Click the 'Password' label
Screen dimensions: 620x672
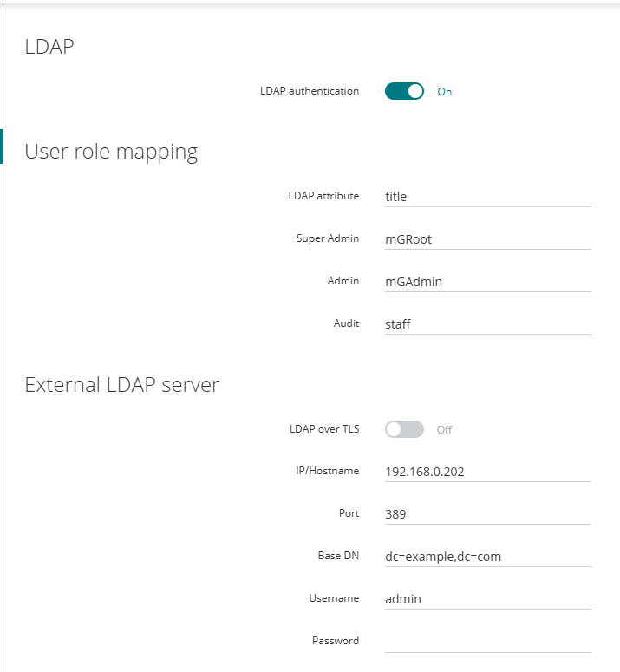(336, 640)
